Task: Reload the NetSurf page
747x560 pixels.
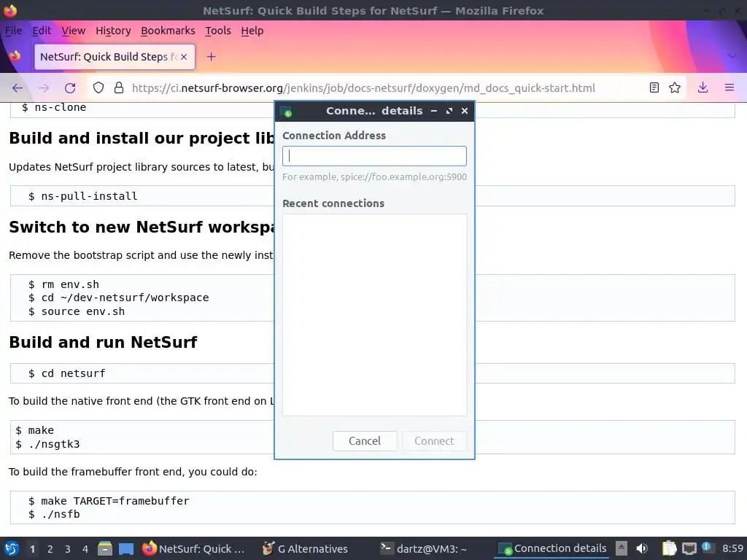Action: click(x=70, y=88)
